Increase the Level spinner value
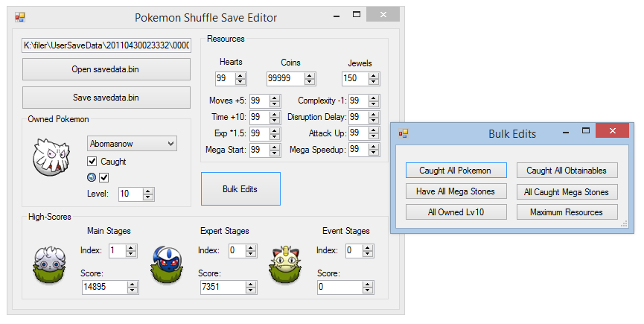Screen dimensions: 644x324 [x=148, y=191]
